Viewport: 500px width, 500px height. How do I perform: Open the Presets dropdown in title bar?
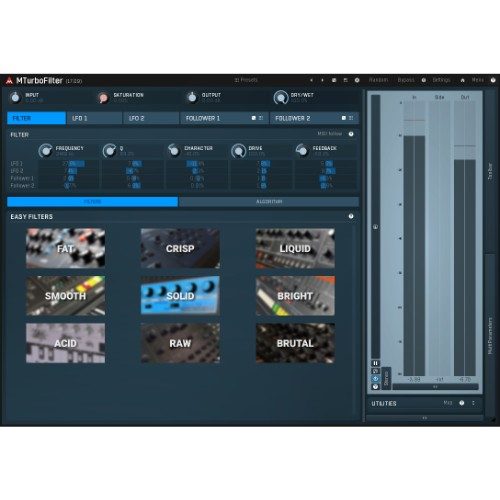[x=246, y=80]
